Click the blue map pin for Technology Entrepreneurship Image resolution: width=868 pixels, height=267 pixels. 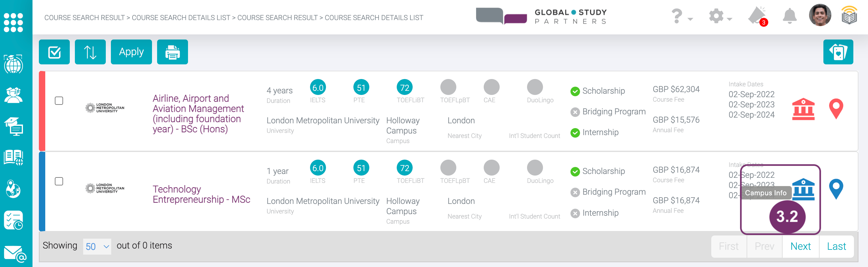[x=835, y=189]
